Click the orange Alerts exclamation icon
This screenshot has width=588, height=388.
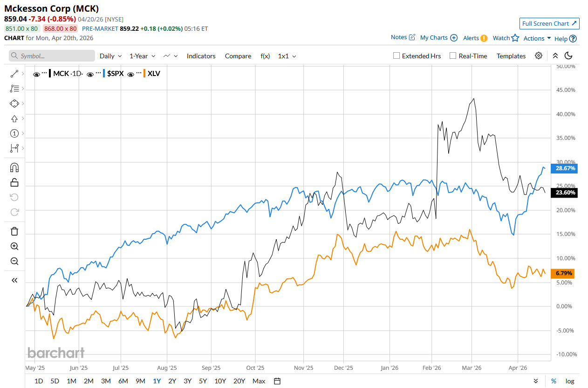[x=484, y=38]
